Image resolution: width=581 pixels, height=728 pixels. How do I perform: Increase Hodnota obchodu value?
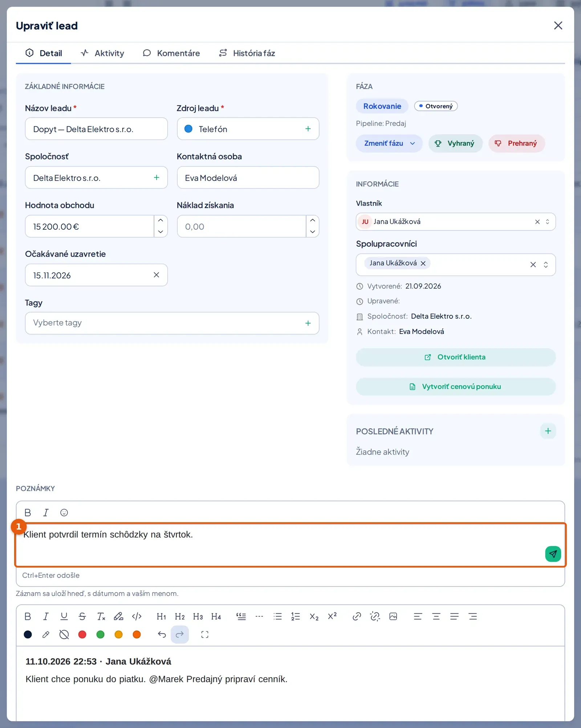(x=161, y=221)
